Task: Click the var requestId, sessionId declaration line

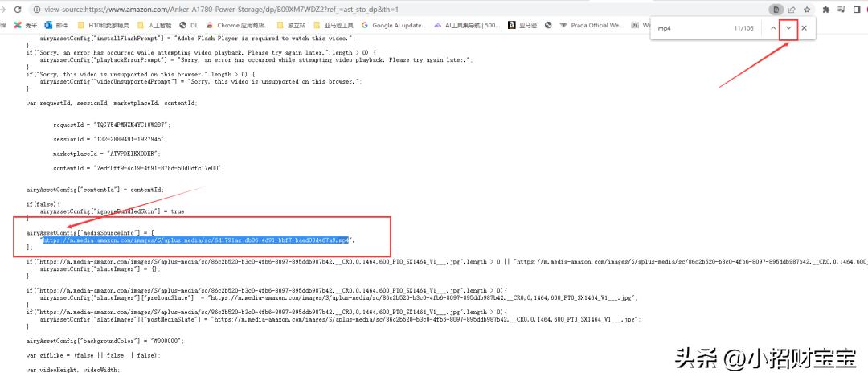Action: click(111, 103)
